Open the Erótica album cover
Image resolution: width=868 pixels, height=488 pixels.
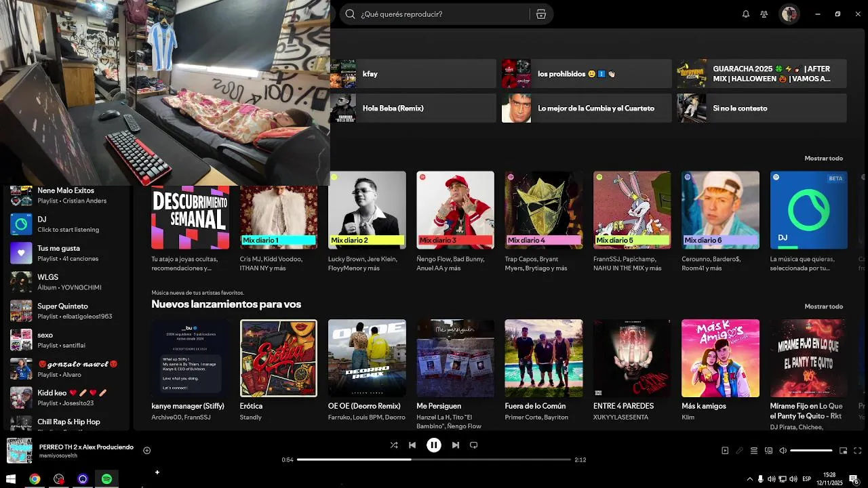(279, 358)
